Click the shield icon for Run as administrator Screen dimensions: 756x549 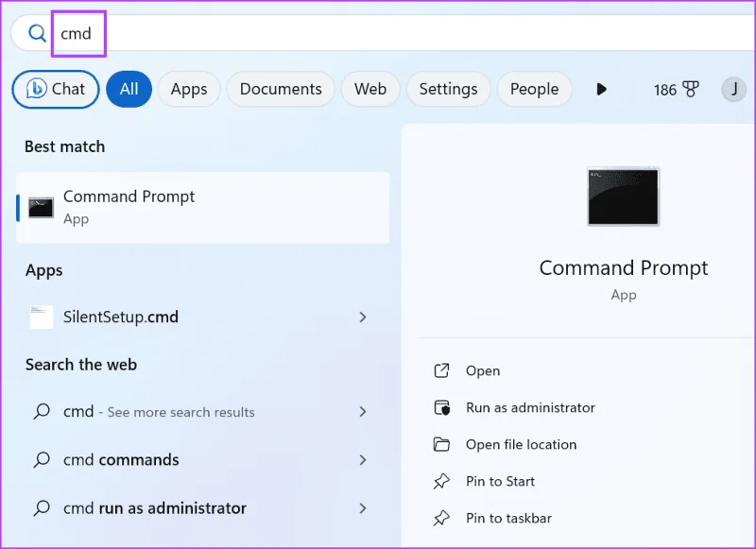point(441,408)
